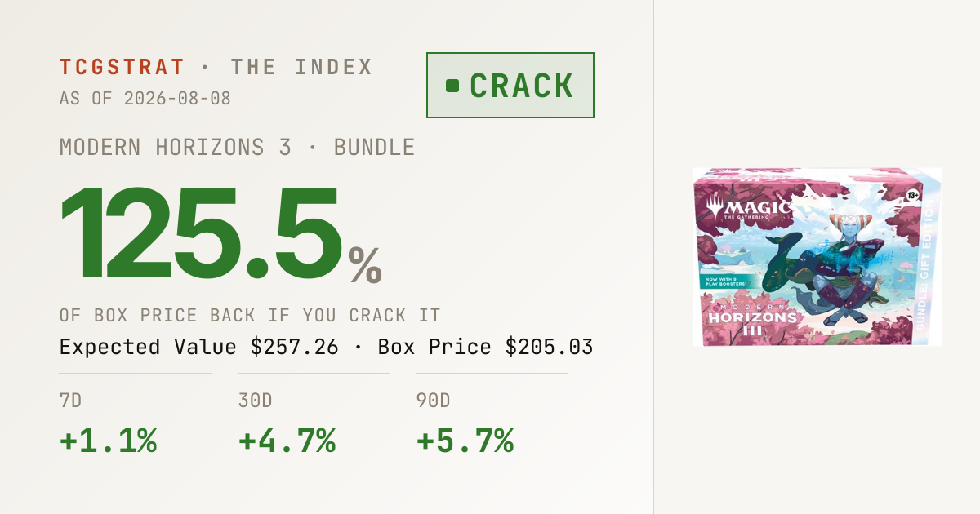
Task: Click the 13+ age rating badge on box
Action: point(913,196)
